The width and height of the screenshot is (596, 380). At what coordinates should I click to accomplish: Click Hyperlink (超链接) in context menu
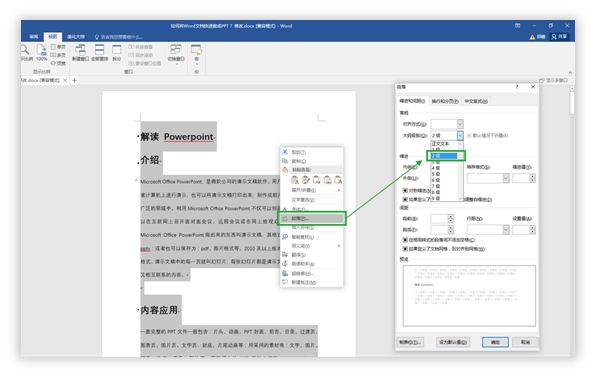[312, 273]
